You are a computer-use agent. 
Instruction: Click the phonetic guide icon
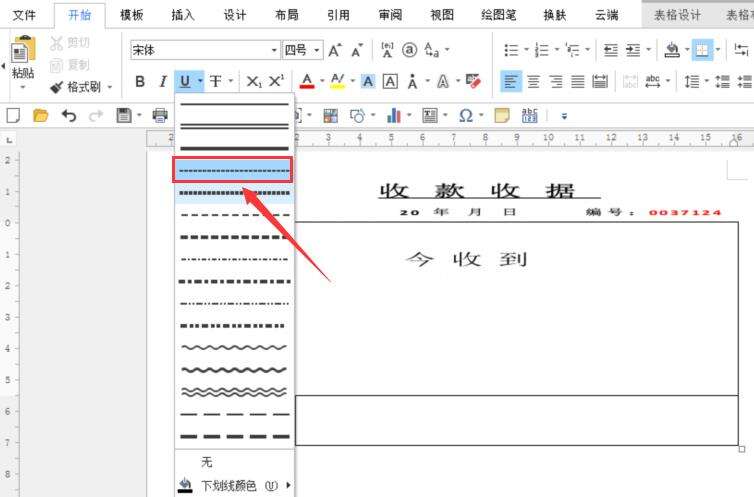point(388,50)
